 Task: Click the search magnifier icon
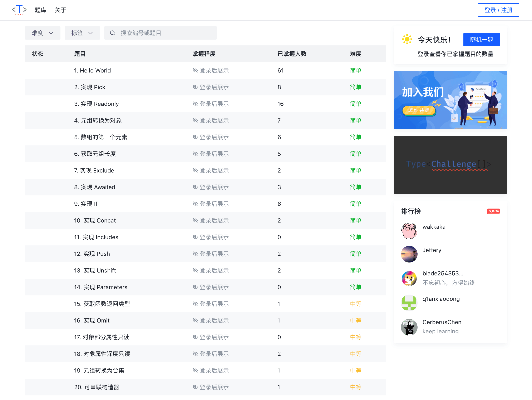(112, 33)
